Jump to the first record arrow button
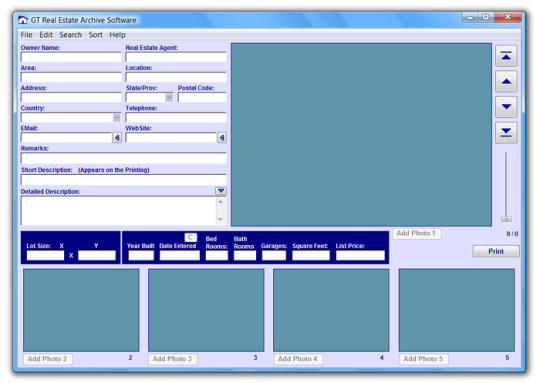This screenshot has width=540, height=383. point(506,56)
